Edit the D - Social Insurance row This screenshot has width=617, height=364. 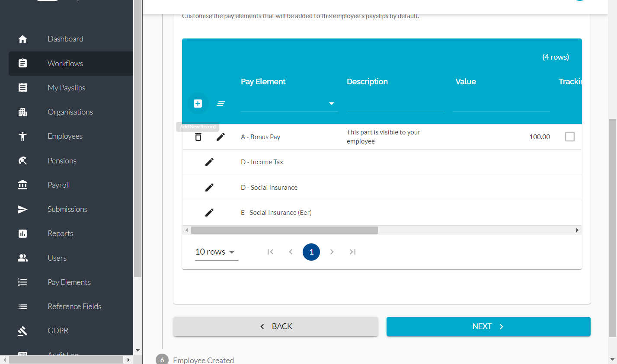tap(209, 187)
